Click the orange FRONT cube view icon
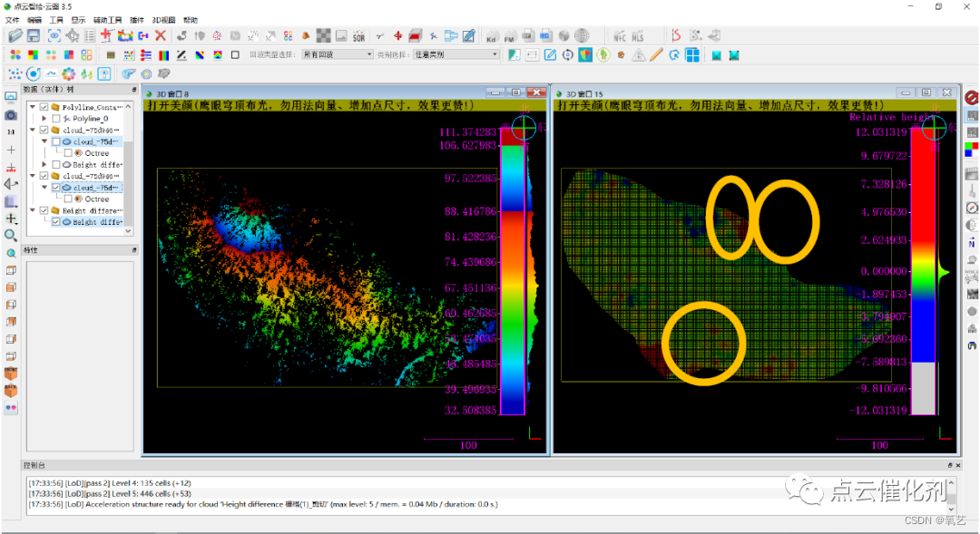980x534 pixels. point(11,374)
